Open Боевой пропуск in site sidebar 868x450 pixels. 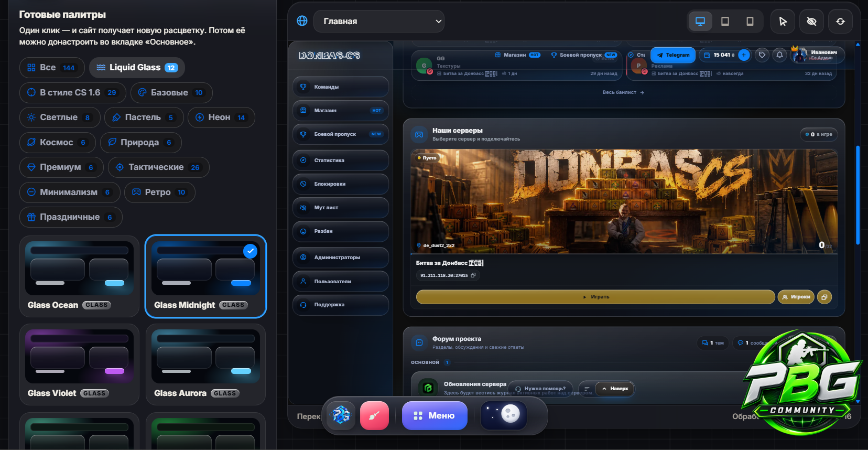tap(341, 134)
